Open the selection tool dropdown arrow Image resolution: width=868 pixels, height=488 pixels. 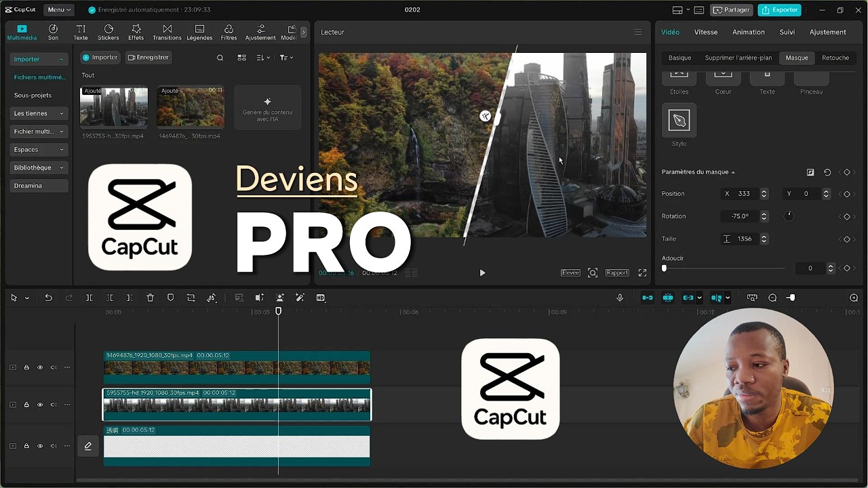click(27, 298)
